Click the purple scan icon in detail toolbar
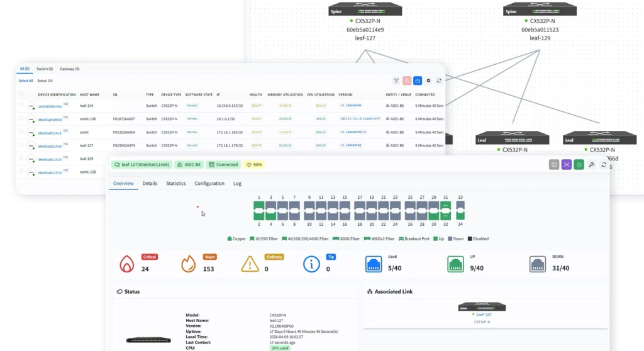Image resolution: width=644 pixels, height=351 pixels. 567,165
